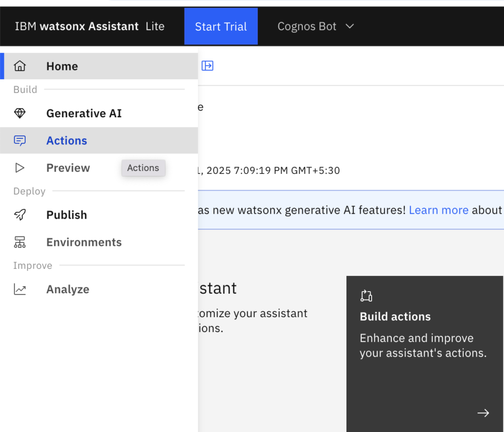
Task: Open the Build actions card
Action: pyautogui.click(x=425, y=354)
